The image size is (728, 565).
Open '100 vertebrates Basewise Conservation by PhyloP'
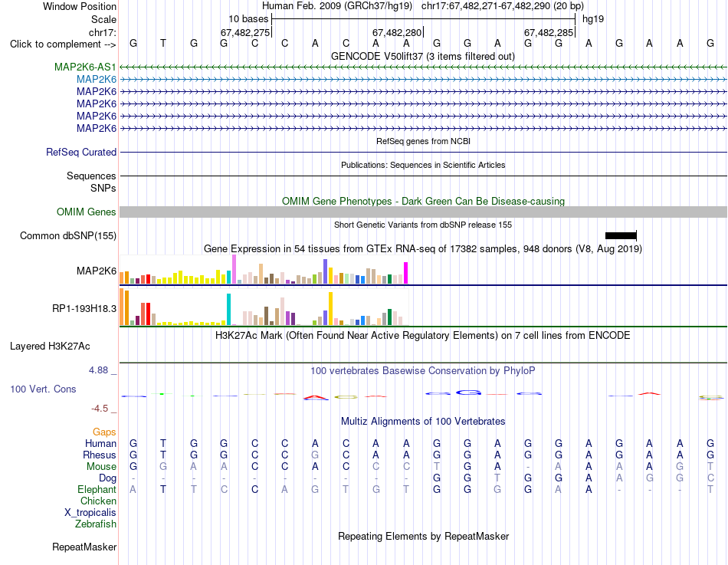[423, 371]
